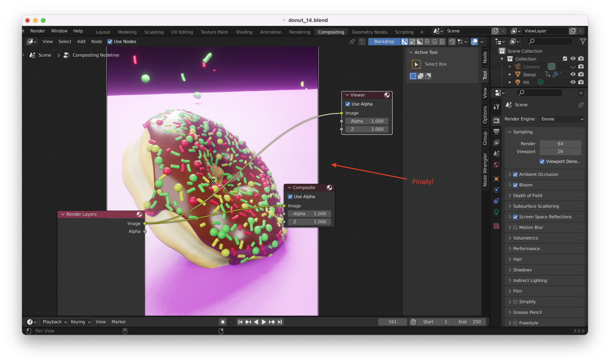The height and width of the screenshot is (364, 610).
Task: Expand the Depth of Field panel
Action: coord(527,196)
